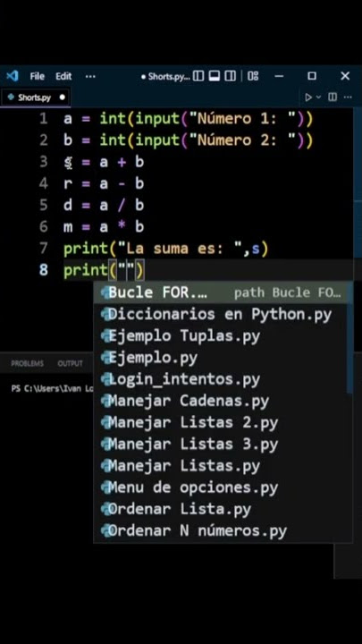Click the split editor icon
Viewport: 362px width, 644px height.
333,97
